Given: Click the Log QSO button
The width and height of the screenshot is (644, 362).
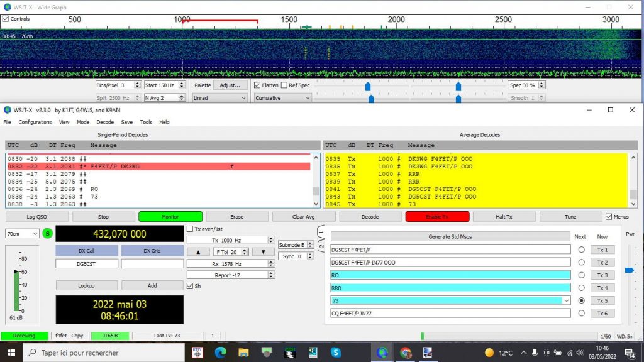Looking at the screenshot, I should click(37, 217).
